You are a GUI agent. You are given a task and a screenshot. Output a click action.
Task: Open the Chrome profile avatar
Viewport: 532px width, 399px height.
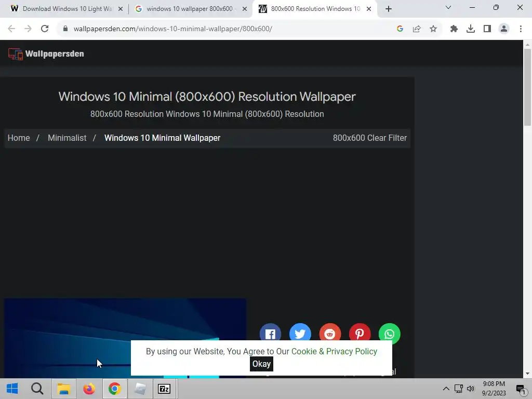click(504, 29)
